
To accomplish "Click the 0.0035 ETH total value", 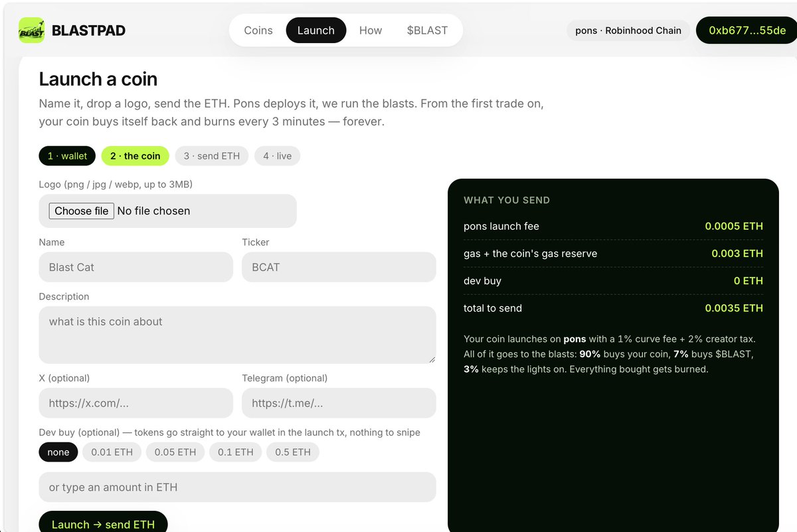I will click(x=734, y=308).
